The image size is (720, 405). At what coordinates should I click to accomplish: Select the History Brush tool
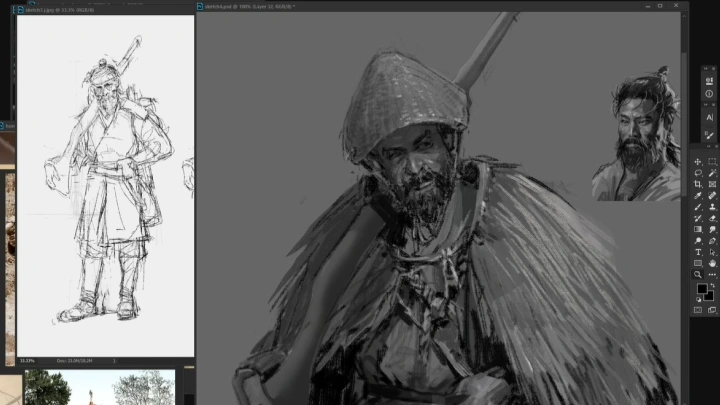click(x=698, y=218)
